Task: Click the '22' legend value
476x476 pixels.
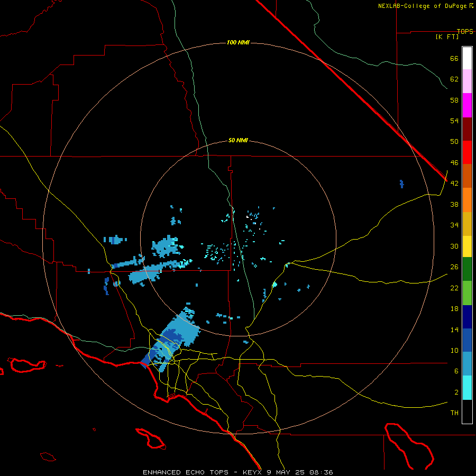Action: 454,288
